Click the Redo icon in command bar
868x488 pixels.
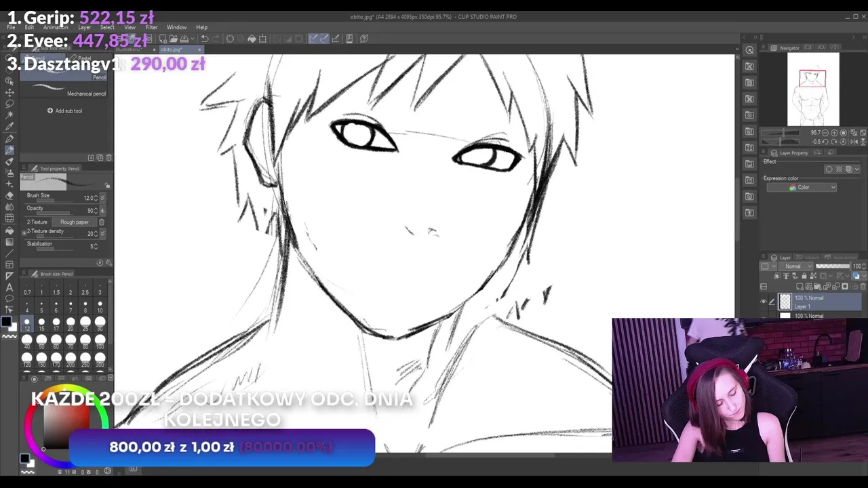(216, 39)
